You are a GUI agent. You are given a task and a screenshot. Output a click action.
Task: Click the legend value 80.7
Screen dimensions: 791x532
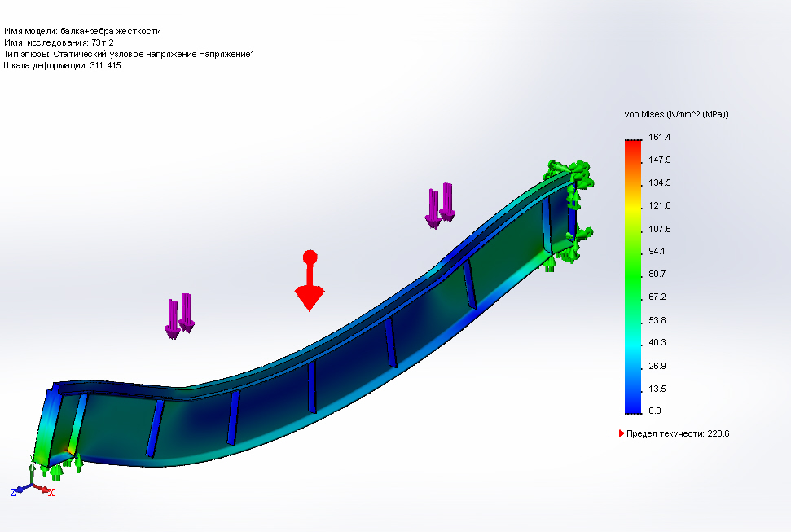tap(657, 274)
